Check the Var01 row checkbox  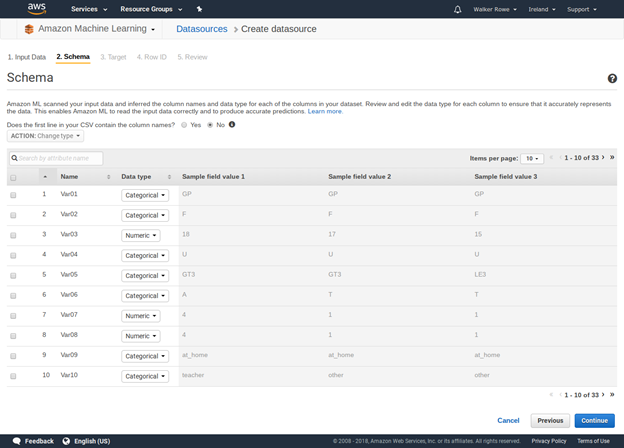[13, 195]
